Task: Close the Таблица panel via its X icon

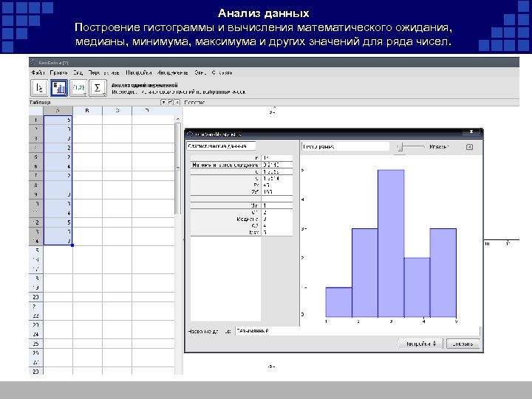Action: click(177, 102)
